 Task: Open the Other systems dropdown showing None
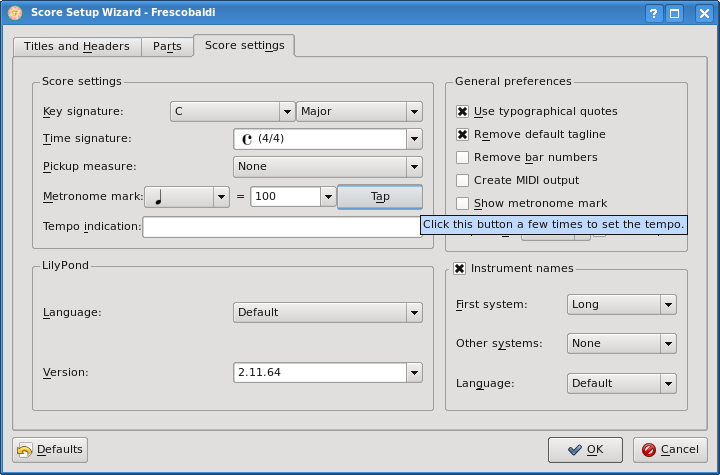(622, 344)
